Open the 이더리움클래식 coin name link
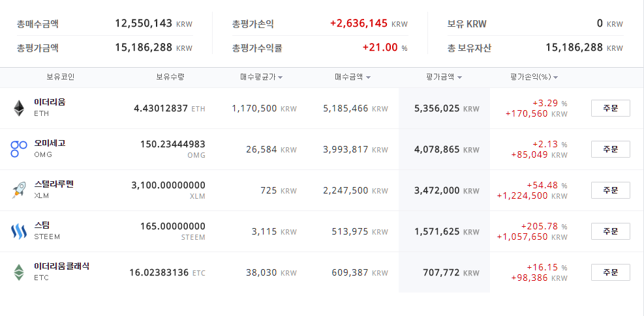644x316 pixels. (62, 266)
